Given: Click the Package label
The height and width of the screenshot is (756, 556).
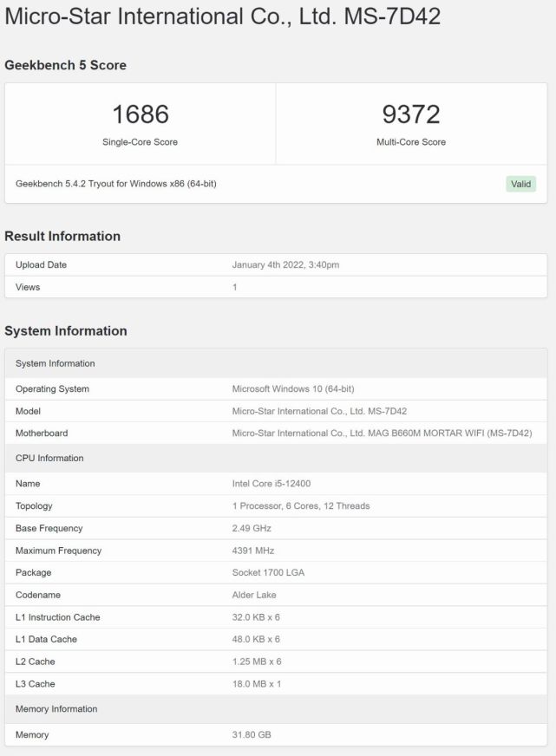Looking at the screenshot, I should (33, 573).
